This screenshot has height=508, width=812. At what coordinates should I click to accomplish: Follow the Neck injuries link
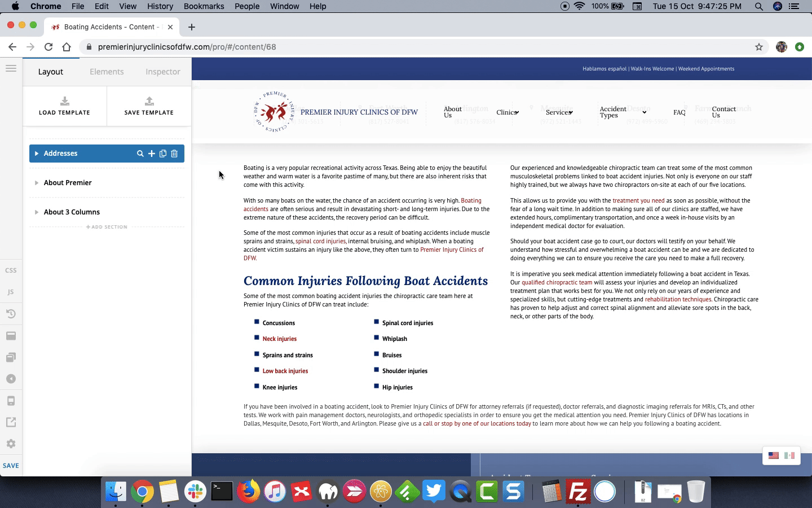(x=279, y=339)
